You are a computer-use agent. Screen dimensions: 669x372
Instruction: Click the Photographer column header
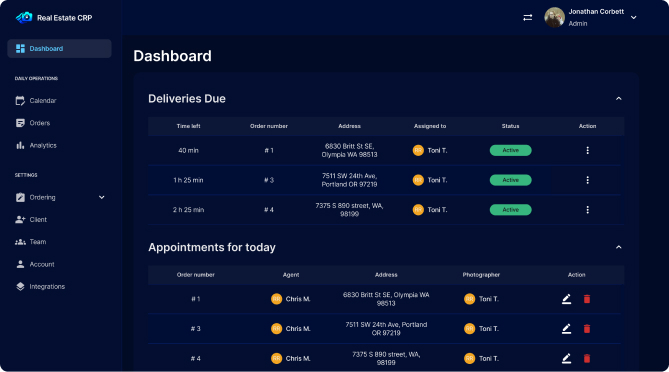point(481,275)
